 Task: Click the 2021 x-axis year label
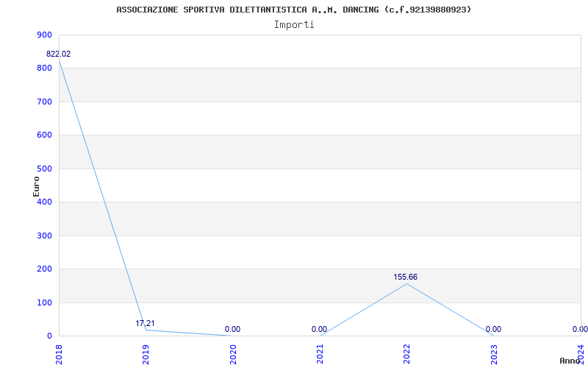320,353
